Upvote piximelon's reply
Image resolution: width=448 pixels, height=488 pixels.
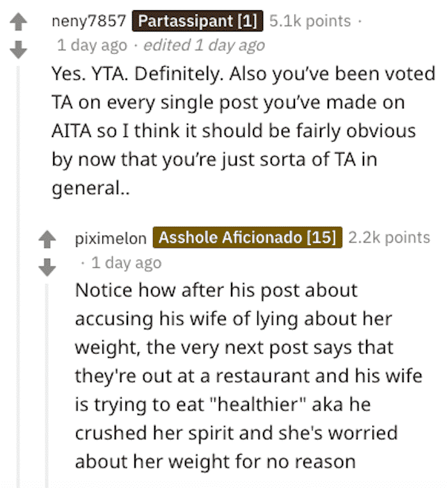point(47,239)
